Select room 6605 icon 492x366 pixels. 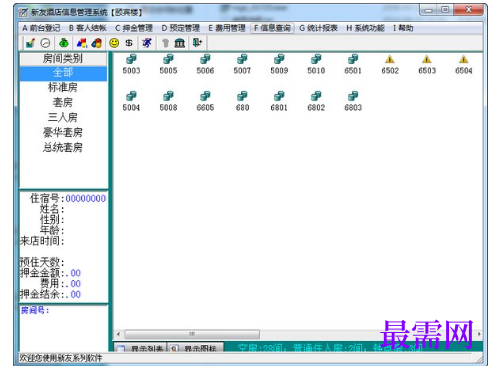pyautogui.click(x=205, y=96)
